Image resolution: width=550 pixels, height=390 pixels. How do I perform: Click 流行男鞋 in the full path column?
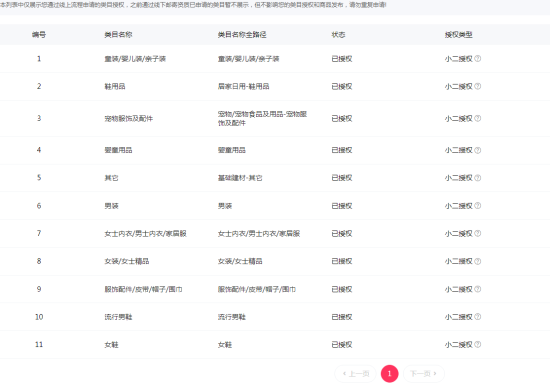pyautogui.click(x=232, y=317)
